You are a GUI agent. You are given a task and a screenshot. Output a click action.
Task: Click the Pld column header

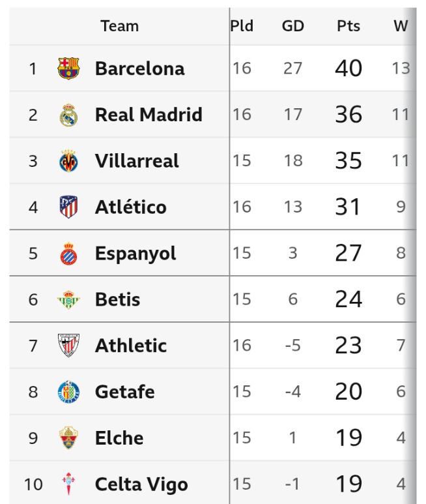tap(242, 26)
